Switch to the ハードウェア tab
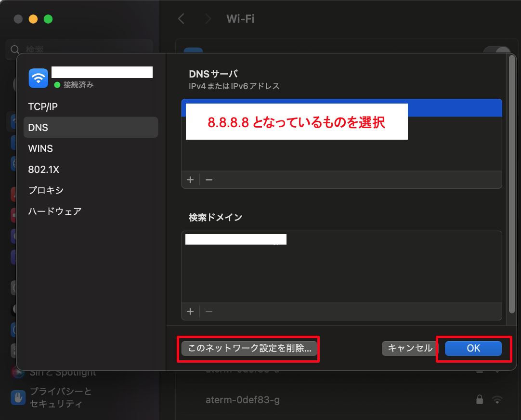Screen dimensions: 521x420 (x=54, y=211)
